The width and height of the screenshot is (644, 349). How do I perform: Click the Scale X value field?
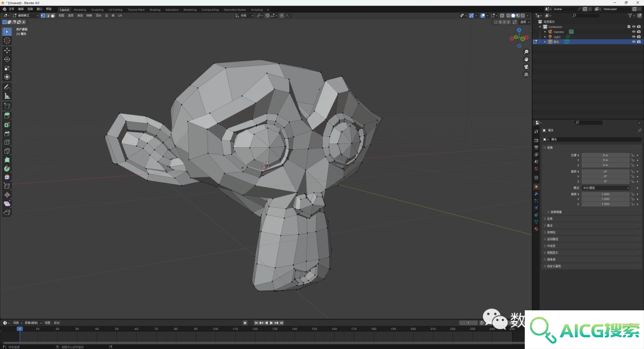coord(605,194)
